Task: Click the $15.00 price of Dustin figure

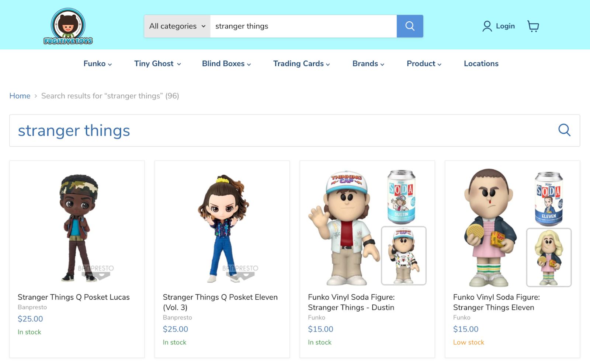Action: [x=320, y=329]
